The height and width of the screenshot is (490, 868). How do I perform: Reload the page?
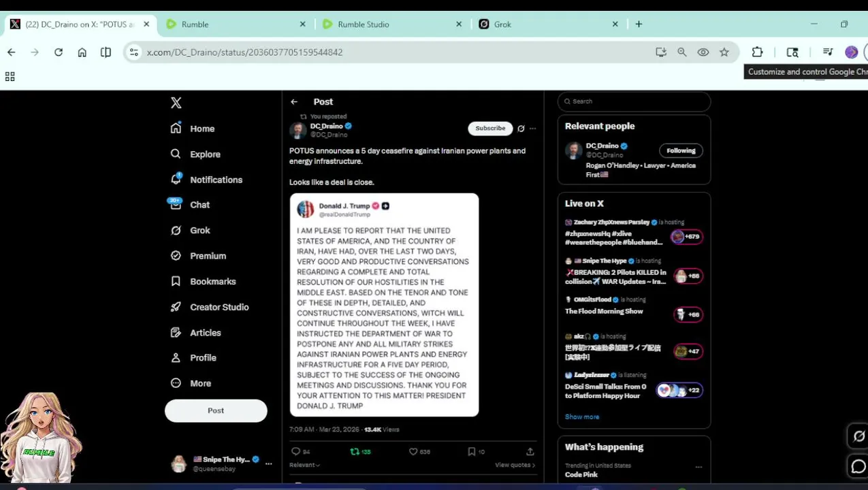59,52
